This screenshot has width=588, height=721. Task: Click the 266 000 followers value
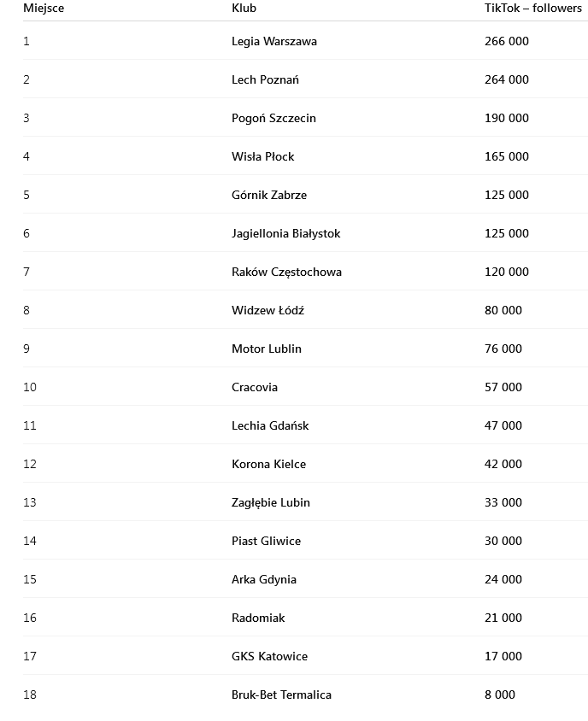(506, 41)
